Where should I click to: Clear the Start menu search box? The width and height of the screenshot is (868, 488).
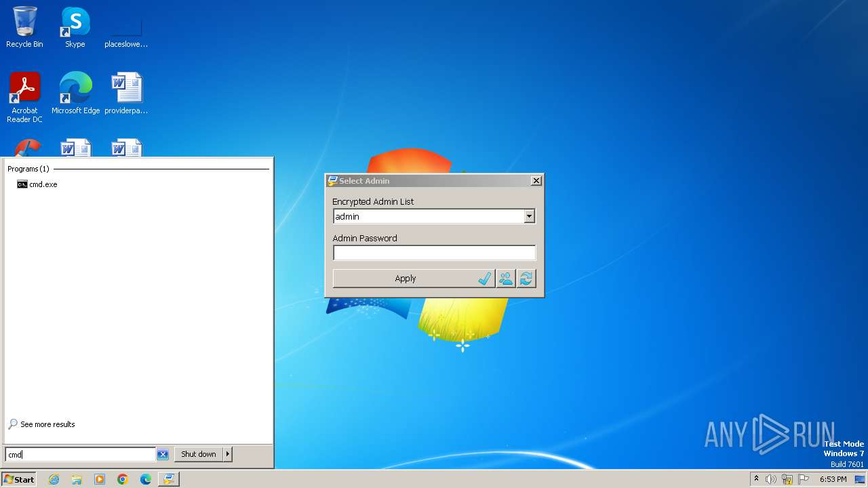(163, 454)
